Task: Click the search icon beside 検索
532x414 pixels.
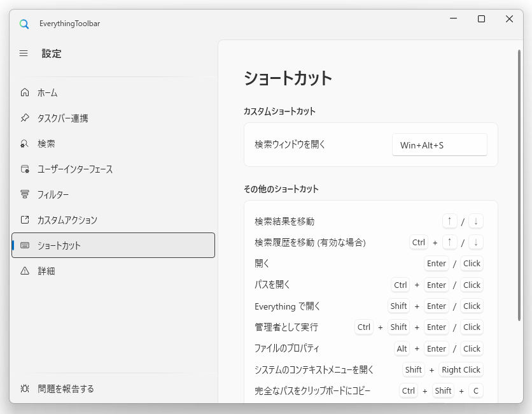Action: [25, 143]
